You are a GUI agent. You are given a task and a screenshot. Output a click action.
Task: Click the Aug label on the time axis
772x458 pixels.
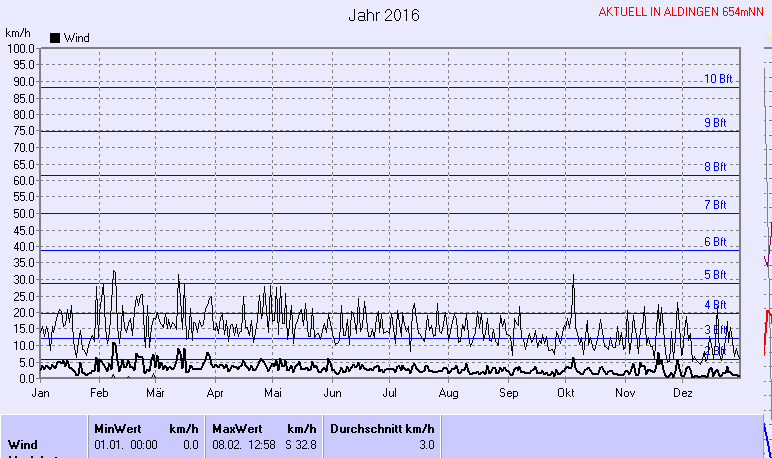[449, 394]
